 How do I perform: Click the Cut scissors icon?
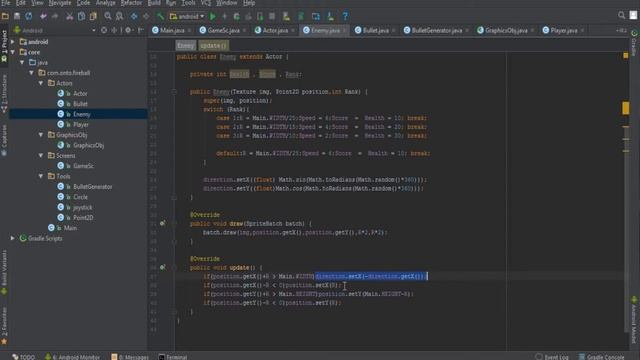point(69,16)
